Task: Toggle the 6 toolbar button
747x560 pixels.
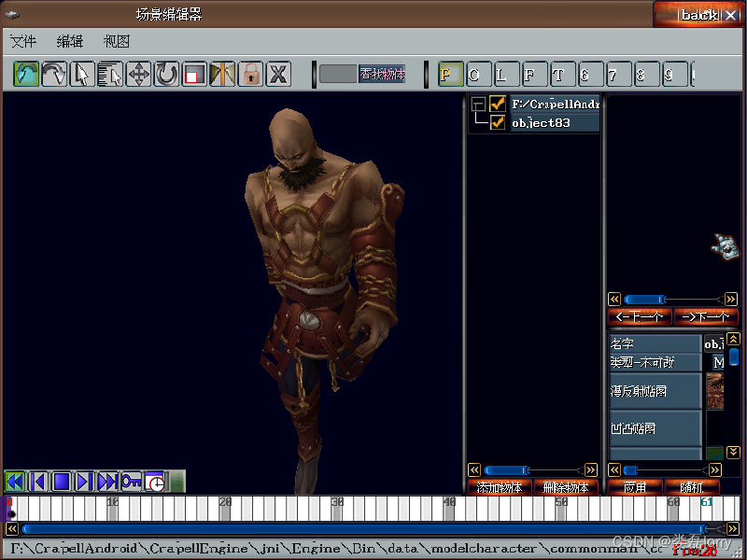Action: (591, 75)
